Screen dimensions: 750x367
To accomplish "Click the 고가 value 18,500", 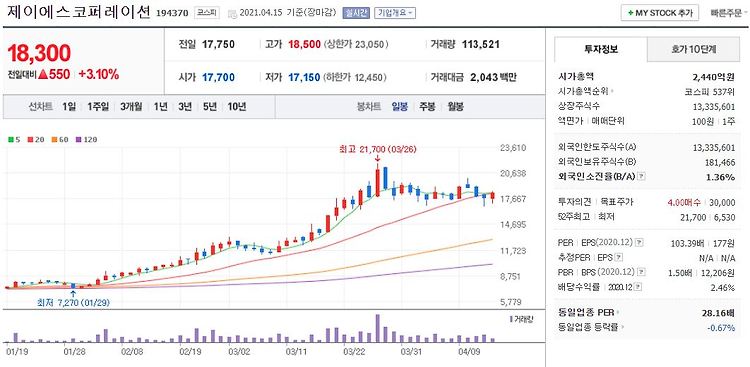I will coord(304,44).
